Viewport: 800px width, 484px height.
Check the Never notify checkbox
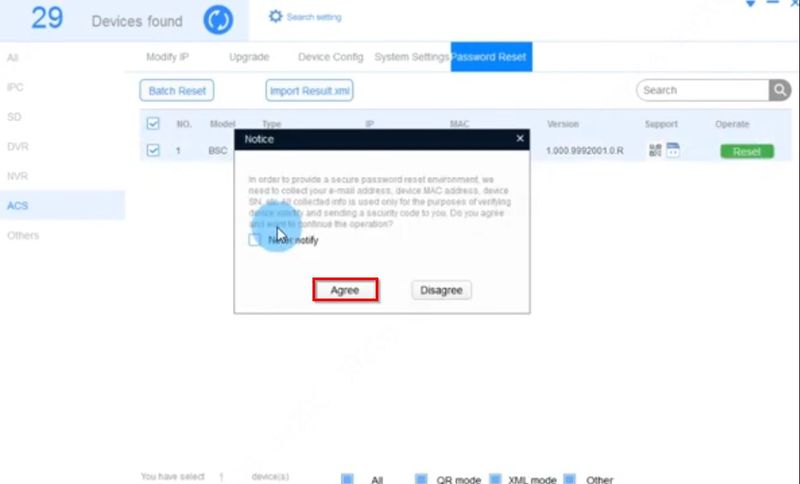255,240
